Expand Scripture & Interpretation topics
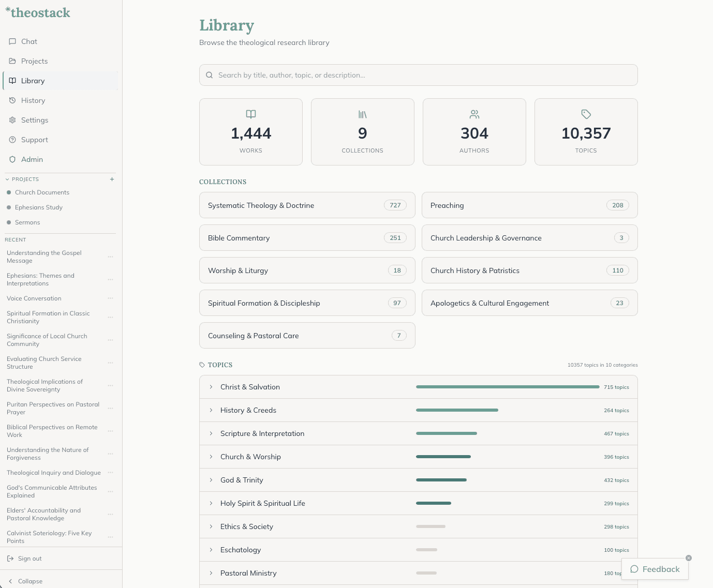The image size is (713, 588). coord(211,433)
